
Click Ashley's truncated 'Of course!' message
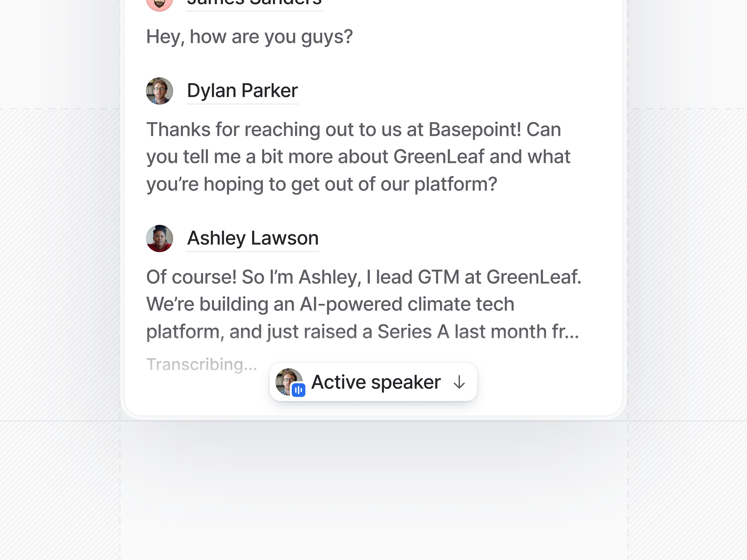click(364, 304)
